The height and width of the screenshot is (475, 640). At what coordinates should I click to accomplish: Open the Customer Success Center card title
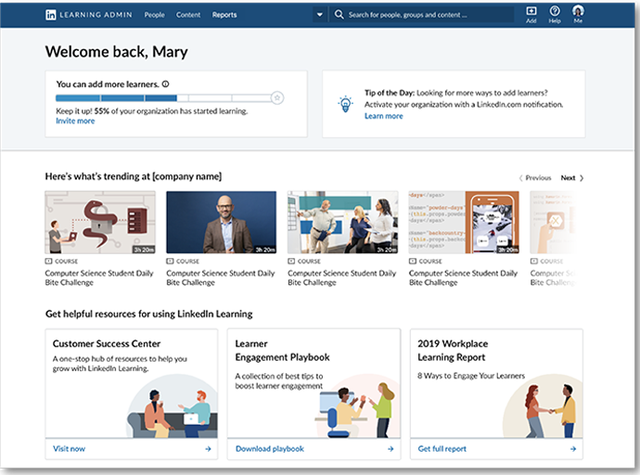[x=107, y=344]
